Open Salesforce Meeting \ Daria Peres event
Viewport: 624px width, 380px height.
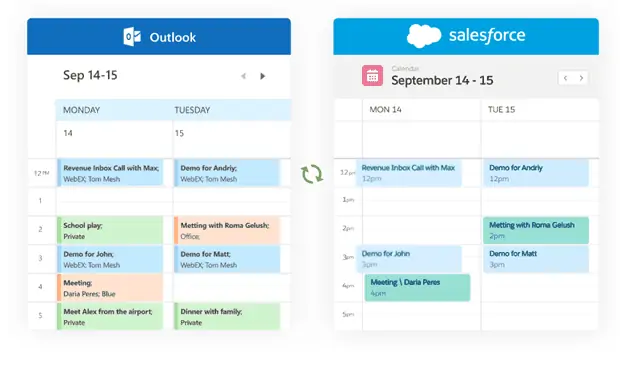coord(417,287)
